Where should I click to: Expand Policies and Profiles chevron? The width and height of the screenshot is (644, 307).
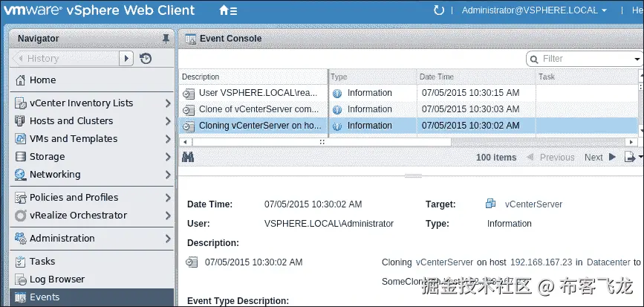[168, 198]
